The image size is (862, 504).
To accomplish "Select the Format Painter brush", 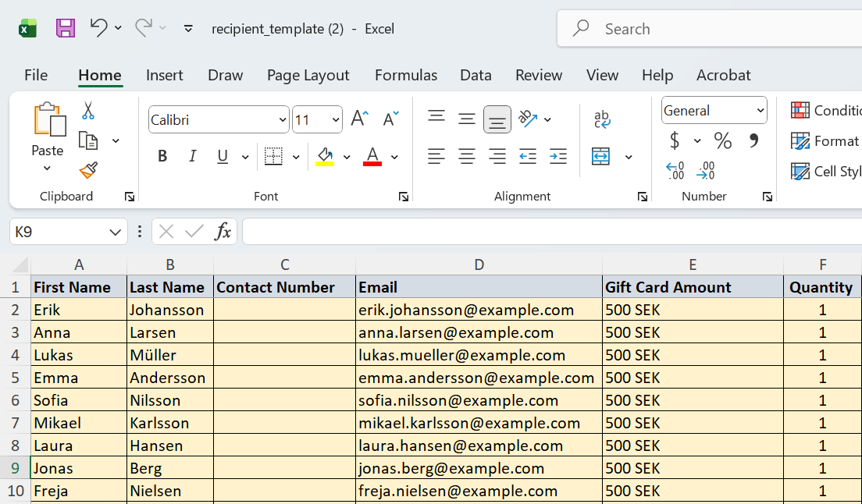I will tap(88, 170).
